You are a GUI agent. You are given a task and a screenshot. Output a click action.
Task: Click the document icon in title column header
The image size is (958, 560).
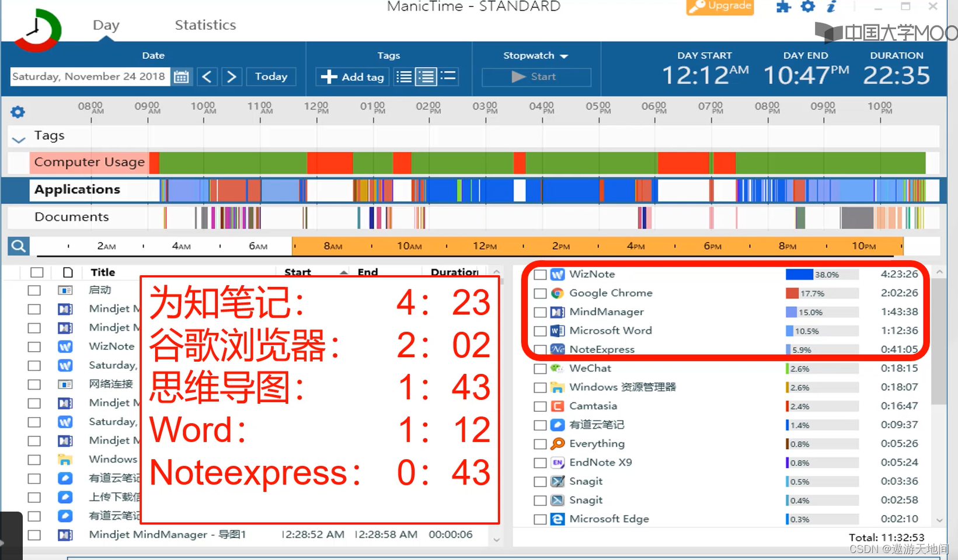tap(68, 272)
